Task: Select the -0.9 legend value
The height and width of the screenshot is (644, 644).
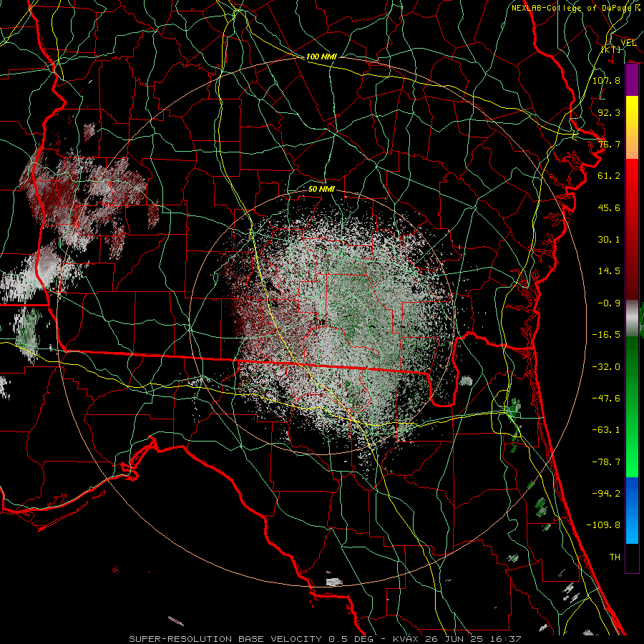Action: click(609, 303)
